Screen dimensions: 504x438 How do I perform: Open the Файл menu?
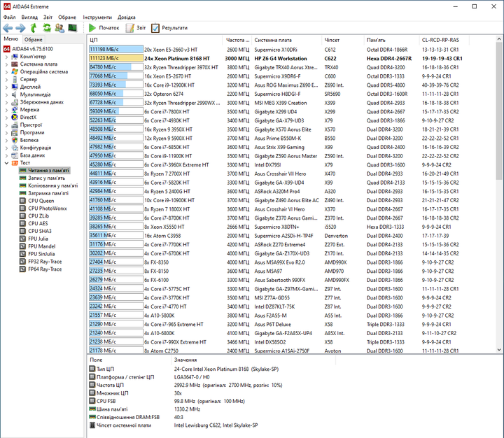point(9,17)
